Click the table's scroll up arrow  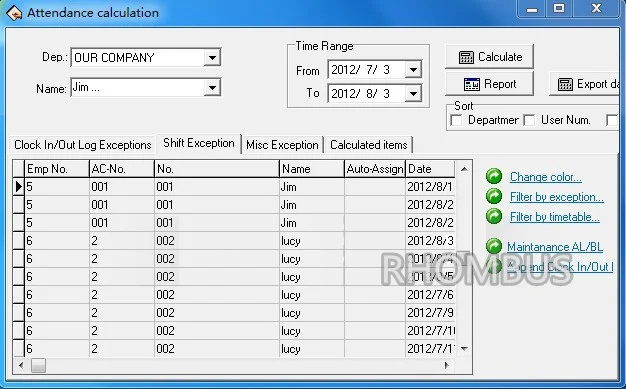pyautogui.click(x=464, y=169)
